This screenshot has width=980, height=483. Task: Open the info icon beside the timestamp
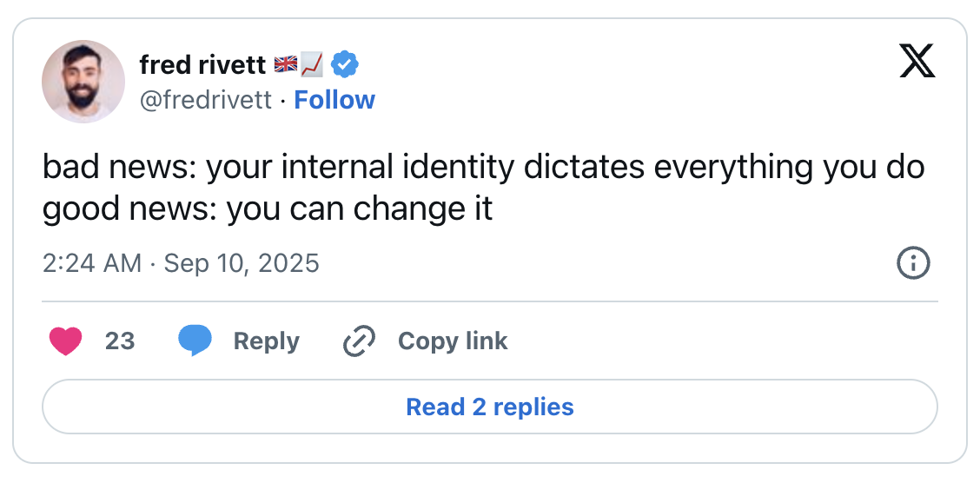pyautogui.click(x=913, y=263)
